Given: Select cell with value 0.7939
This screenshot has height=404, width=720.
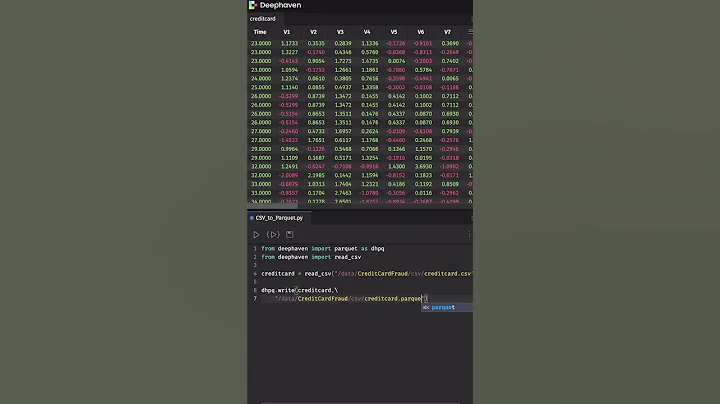Looking at the screenshot, I should (450, 131).
